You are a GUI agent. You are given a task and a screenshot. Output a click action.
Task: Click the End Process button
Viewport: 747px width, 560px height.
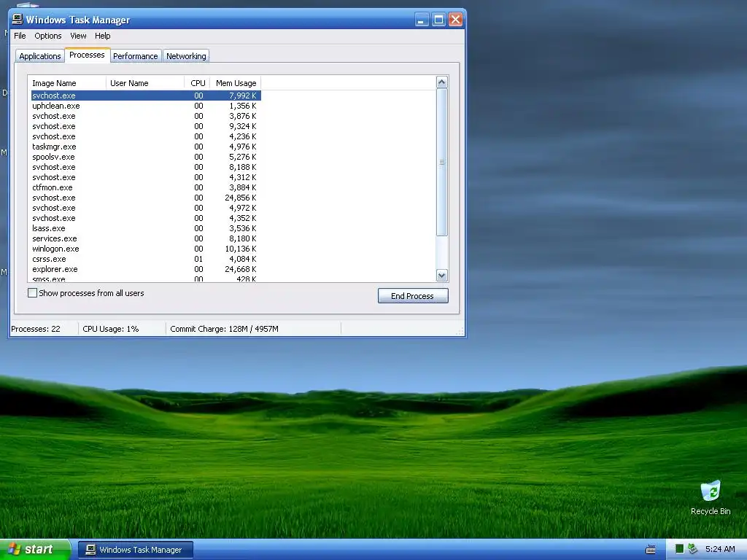[413, 296]
